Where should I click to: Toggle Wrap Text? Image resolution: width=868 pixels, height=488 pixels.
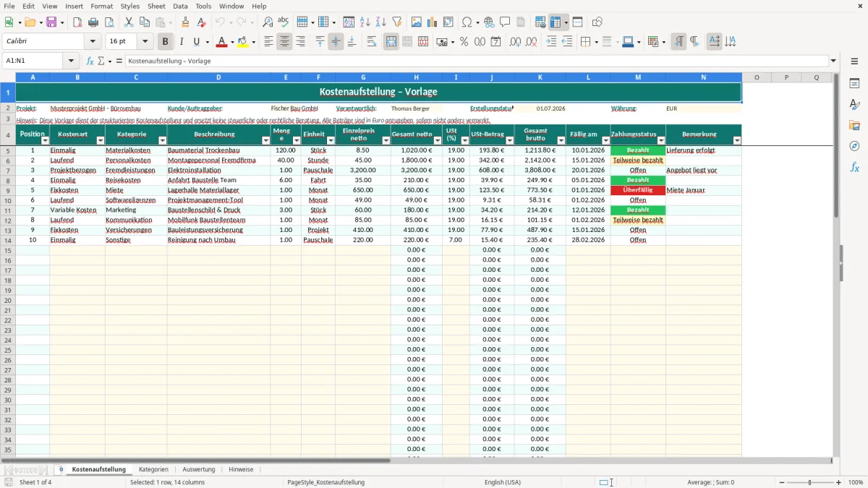coord(372,42)
